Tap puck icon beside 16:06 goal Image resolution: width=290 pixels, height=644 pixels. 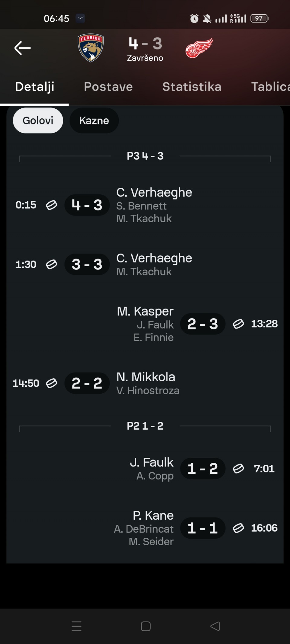click(x=238, y=528)
